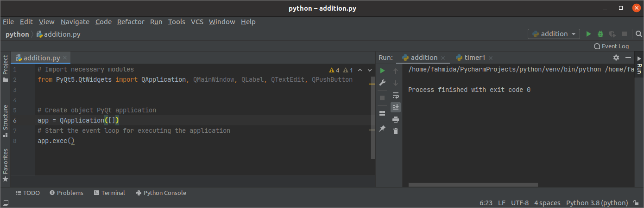
Task: Rerun the program from Run panel
Action: [382, 71]
